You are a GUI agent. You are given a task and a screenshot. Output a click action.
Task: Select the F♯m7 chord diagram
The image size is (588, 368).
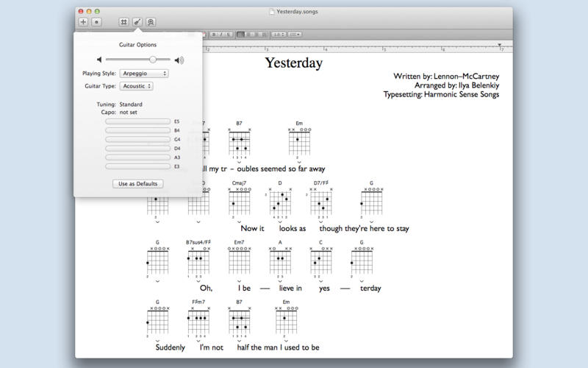point(198,319)
